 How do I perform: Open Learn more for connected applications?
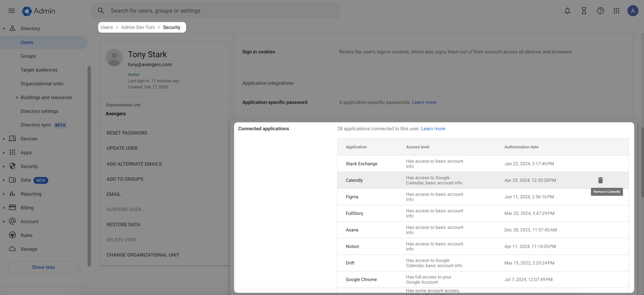(433, 129)
